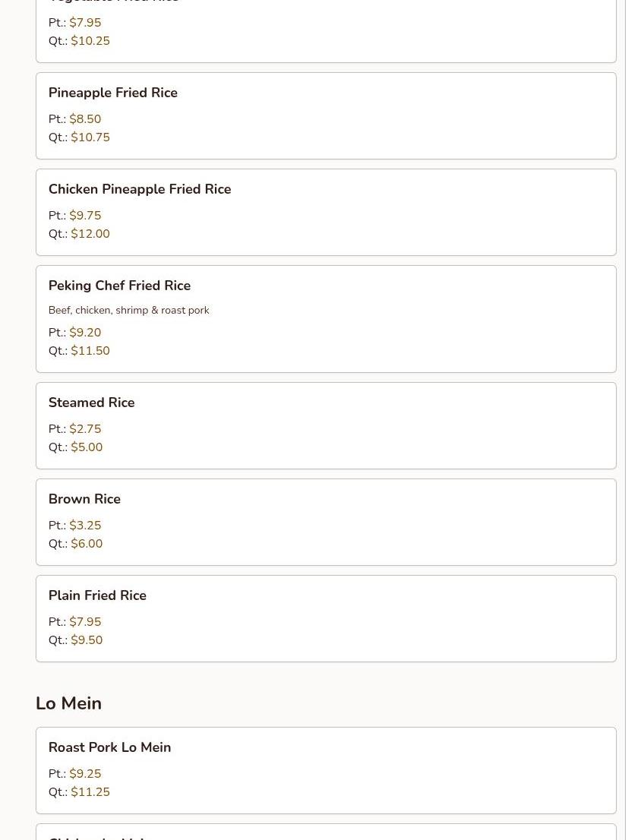Select Roast Pork Lo Mein quart $11.25
The height and width of the screenshot is (840, 641).
(x=90, y=792)
